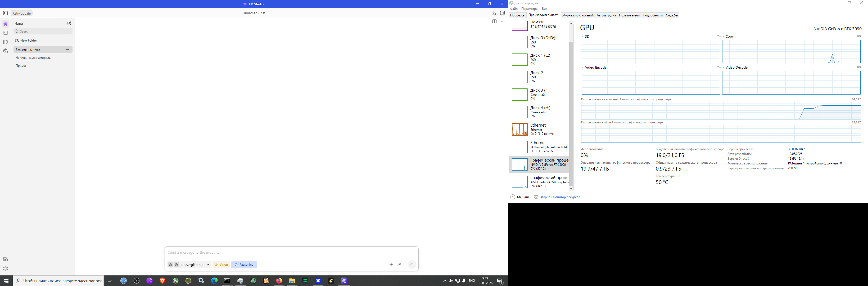Viewport: 868px width, 286px height.
Task: Attach a file with the plus icon
Action: 391,265
